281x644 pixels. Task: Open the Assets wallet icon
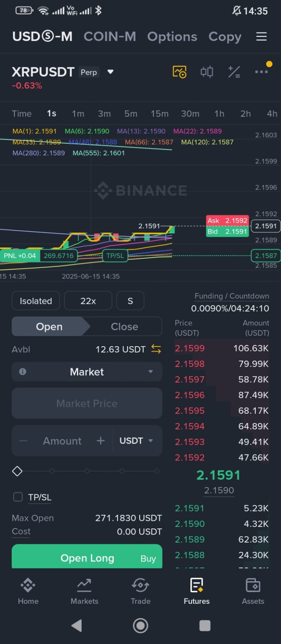coord(253,585)
